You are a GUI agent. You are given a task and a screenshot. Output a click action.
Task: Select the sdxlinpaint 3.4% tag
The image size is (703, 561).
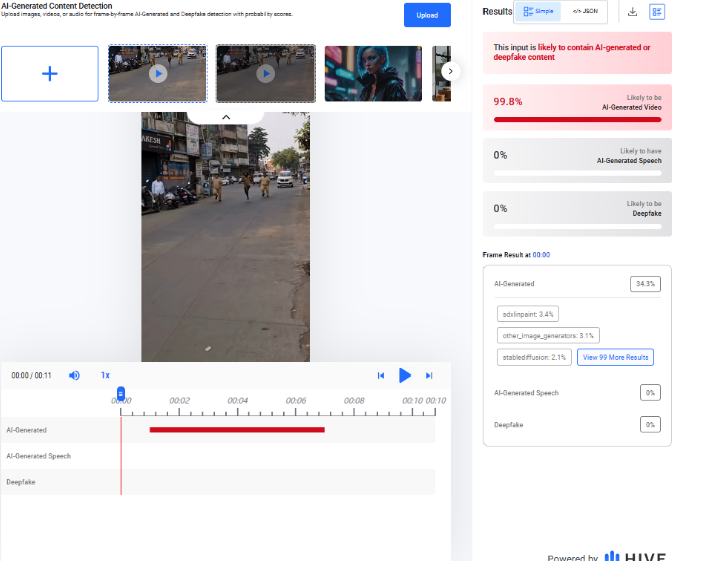tap(528, 314)
